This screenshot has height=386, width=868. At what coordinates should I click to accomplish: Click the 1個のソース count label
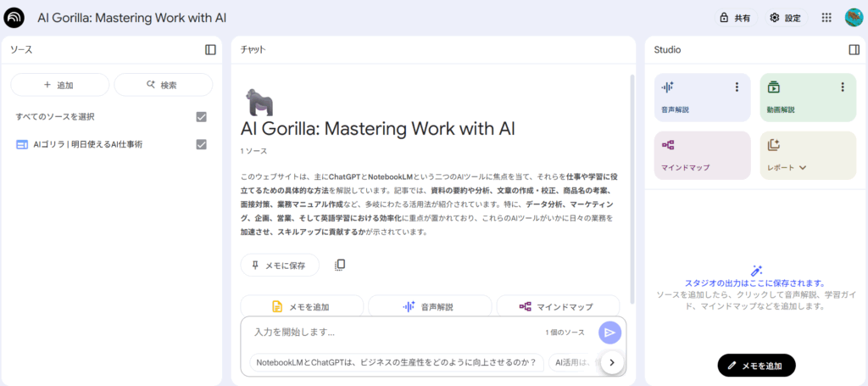(x=565, y=333)
